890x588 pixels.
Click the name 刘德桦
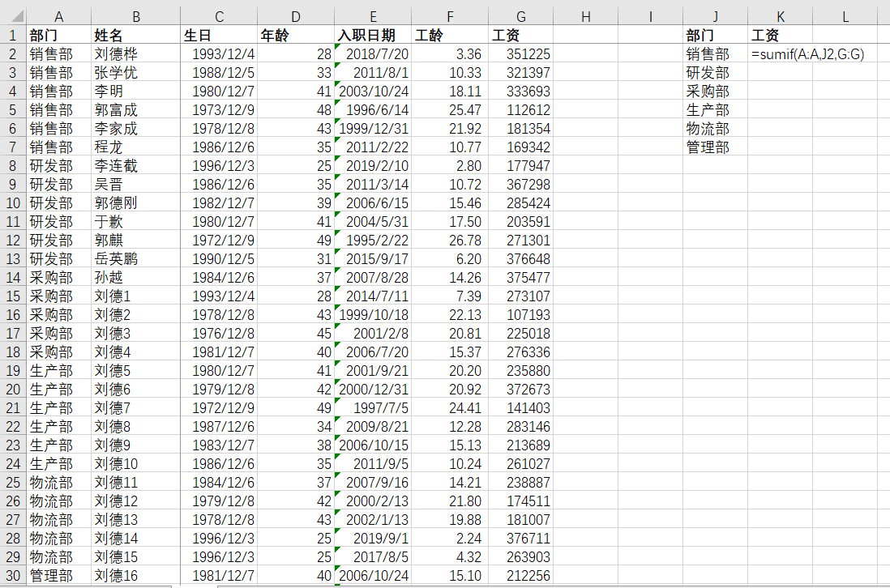(x=116, y=54)
